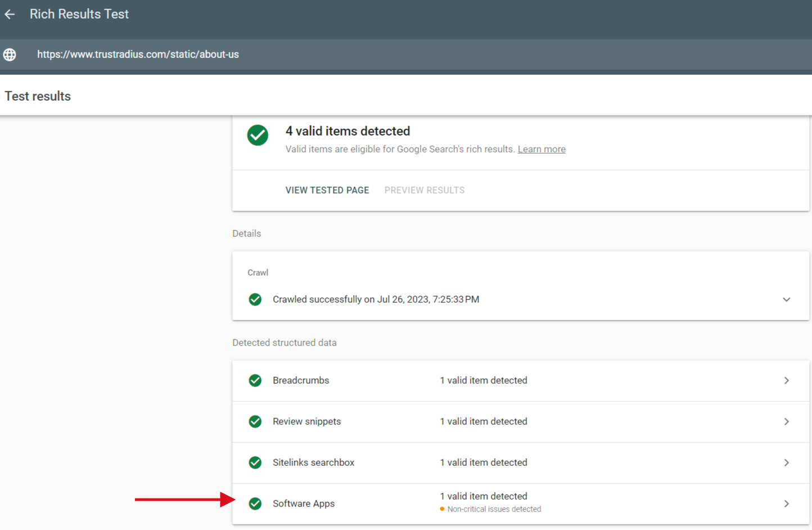Screen dimensions: 812x530
Task: Click PREVIEW RESULTS button
Action: (x=425, y=190)
